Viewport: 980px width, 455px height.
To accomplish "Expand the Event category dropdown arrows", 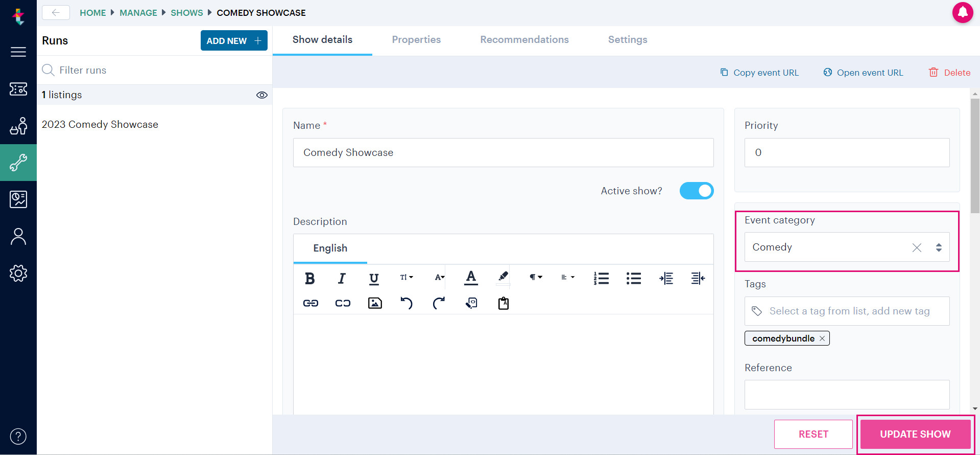I will pos(939,247).
